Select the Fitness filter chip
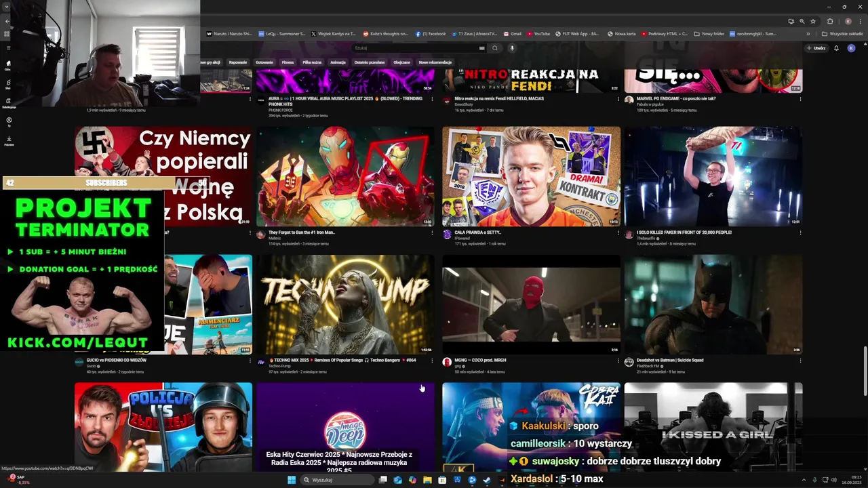The image size is (868, 488). coord(288,62)
